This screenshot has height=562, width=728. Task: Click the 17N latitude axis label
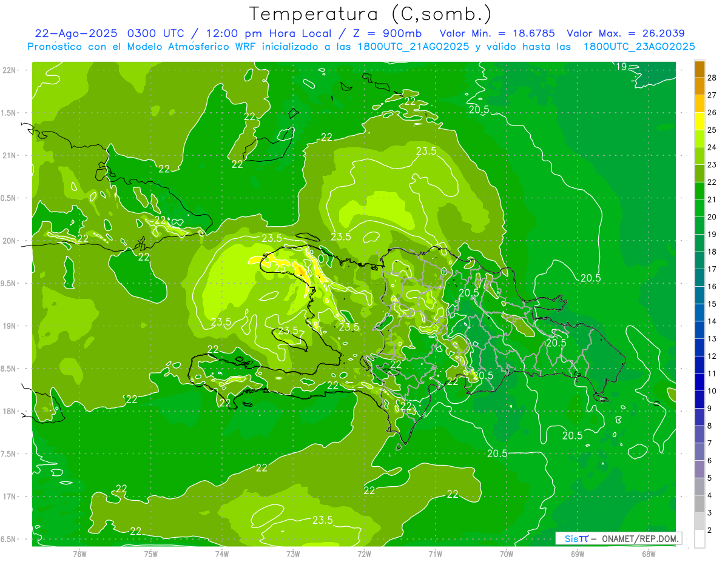point(9,497)
